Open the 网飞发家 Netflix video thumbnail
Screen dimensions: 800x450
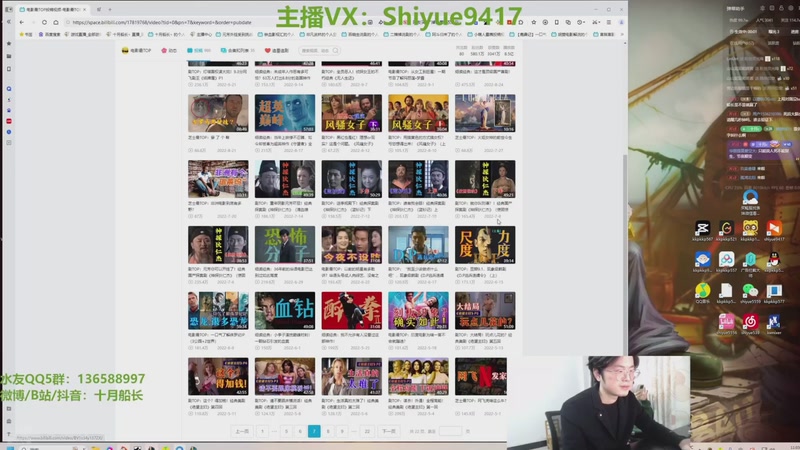coord(481,377)
